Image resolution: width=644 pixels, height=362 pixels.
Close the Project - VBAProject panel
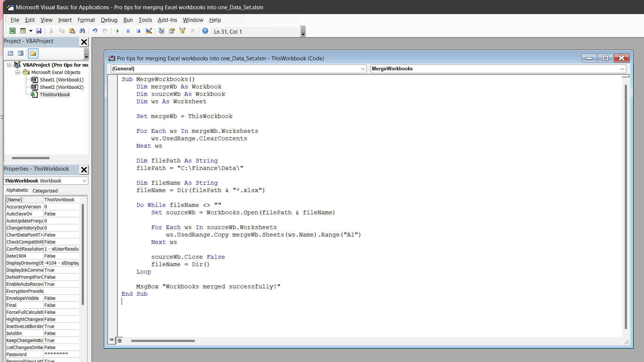pos(84,42)
